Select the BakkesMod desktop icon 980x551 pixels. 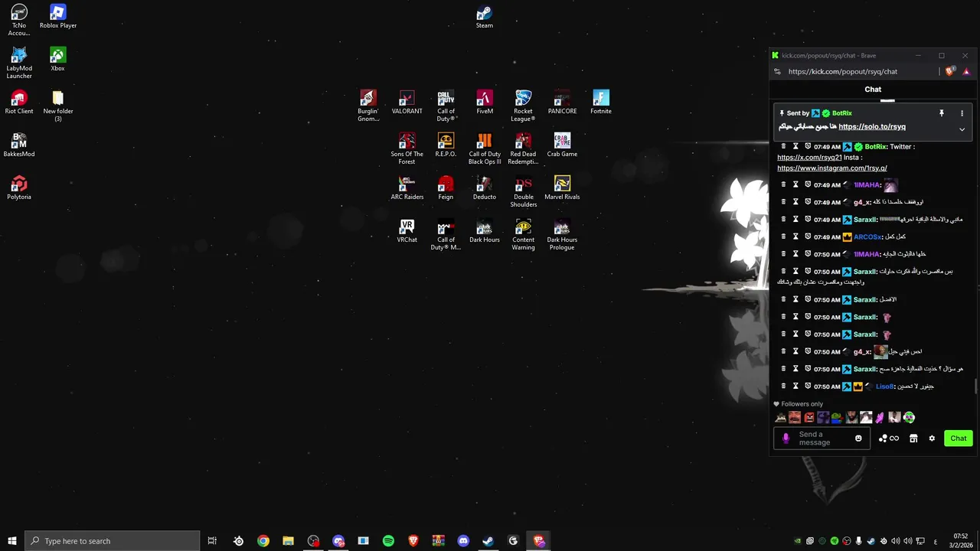[x=19, y=145]
